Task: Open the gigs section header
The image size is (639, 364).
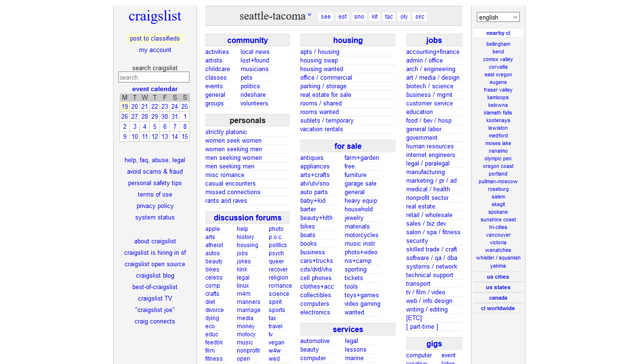Action: click(434, 344)
